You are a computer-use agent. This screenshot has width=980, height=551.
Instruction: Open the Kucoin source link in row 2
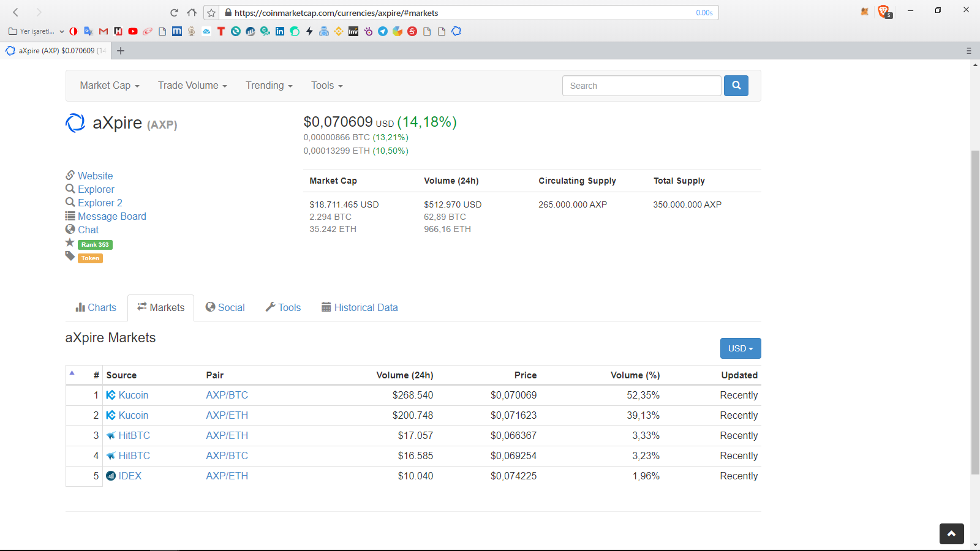click(x=134, y=415)
